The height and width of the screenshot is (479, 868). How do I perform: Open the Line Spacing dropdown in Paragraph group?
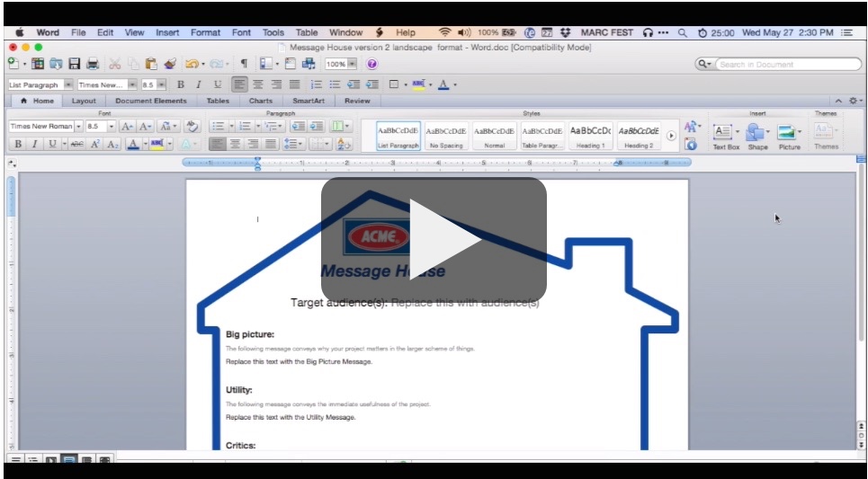point(292,145)
